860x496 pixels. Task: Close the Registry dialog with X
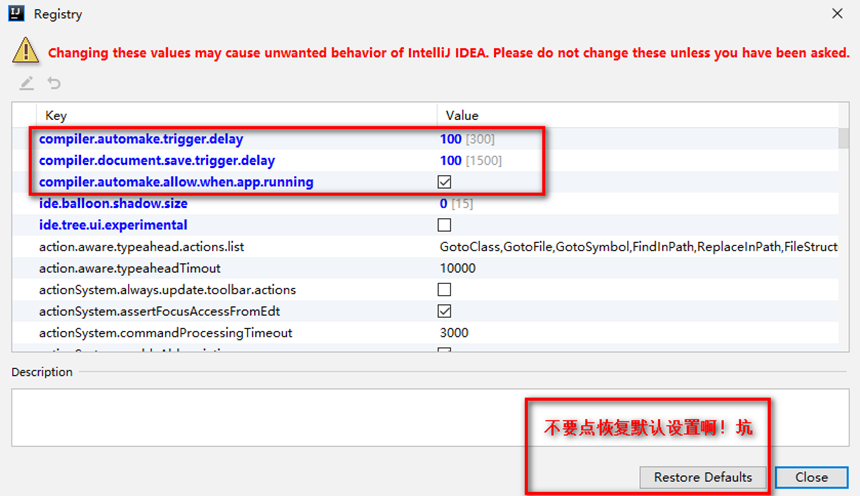[836, 14]
